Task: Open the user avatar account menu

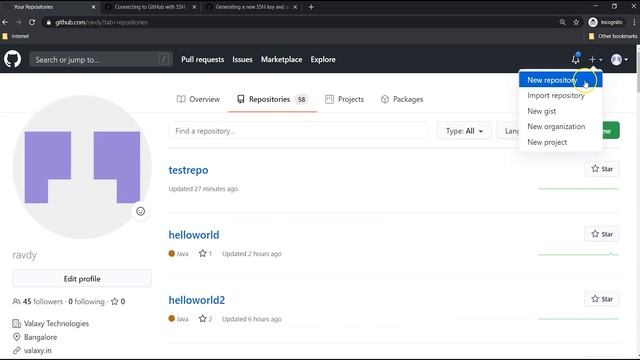Action: 619,60
